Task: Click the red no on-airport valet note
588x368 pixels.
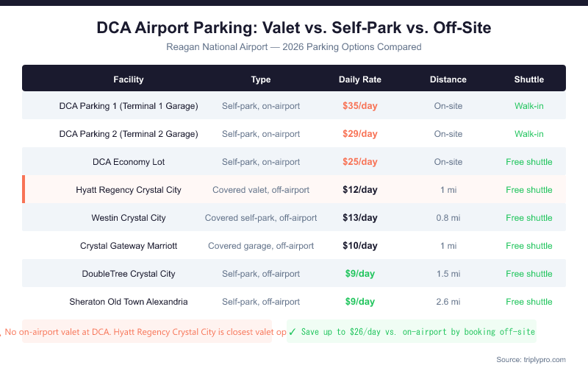Action: click(x=147, y=332)
